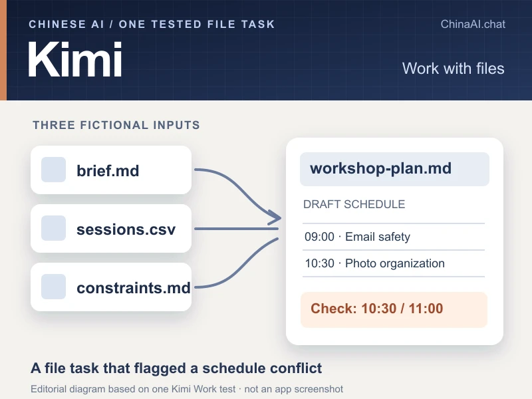
Task: Click the editorial diagram disclaimer note
Action: (x=187, y=389)
